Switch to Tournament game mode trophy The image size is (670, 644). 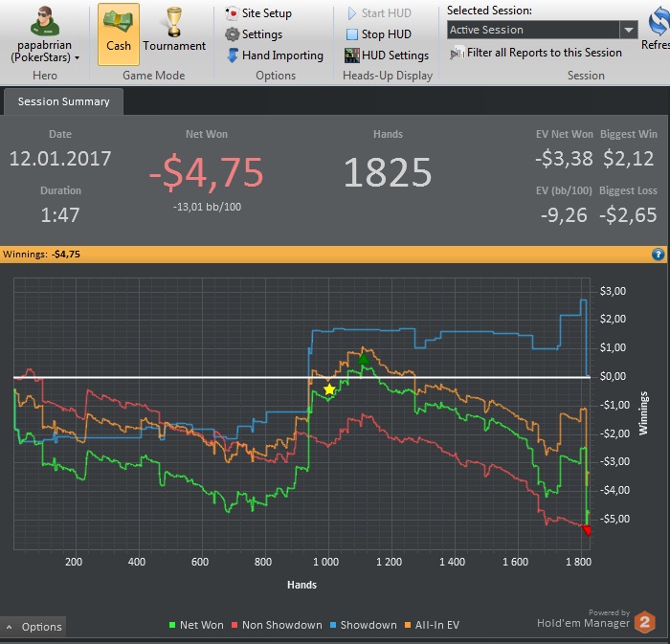(174, 22)
